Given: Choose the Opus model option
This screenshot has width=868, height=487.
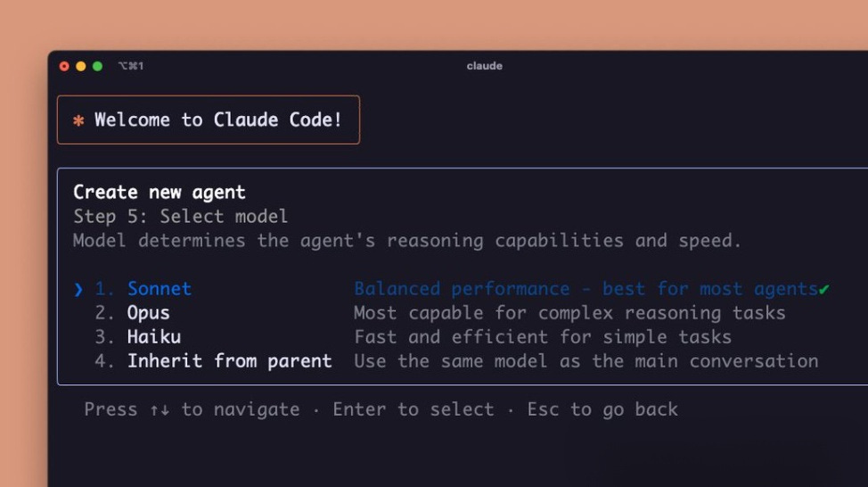Looking at the screenshot, I should (x=148, y=313).
